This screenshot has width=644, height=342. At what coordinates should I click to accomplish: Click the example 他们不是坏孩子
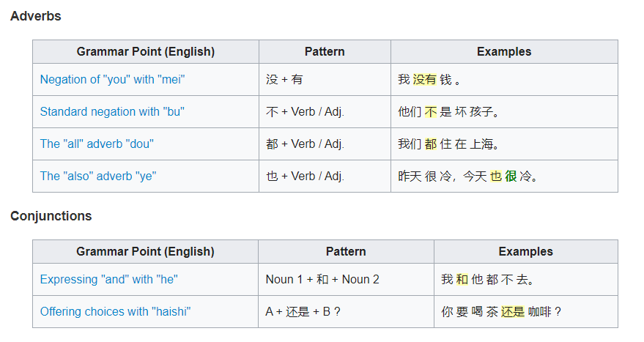pyautogui.click(x=448, y=111)
